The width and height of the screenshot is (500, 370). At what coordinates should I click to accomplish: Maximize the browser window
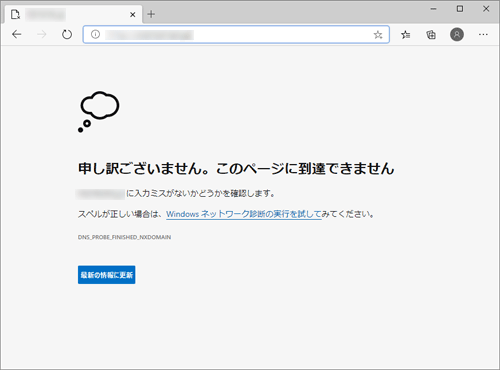point(460,9)
